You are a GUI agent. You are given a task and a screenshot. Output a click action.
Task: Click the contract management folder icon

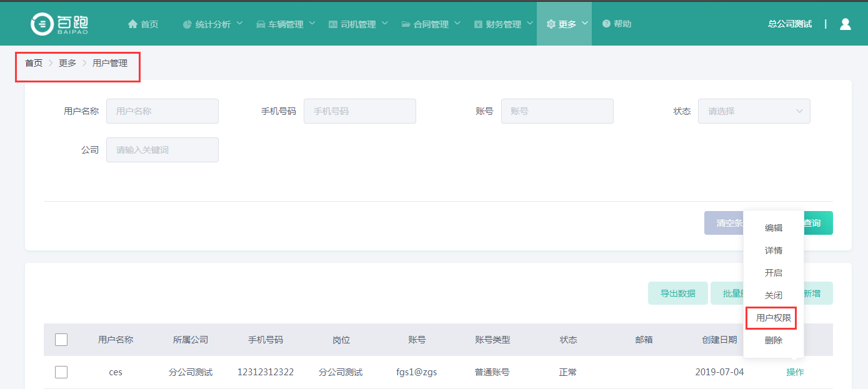click(406, 24)
